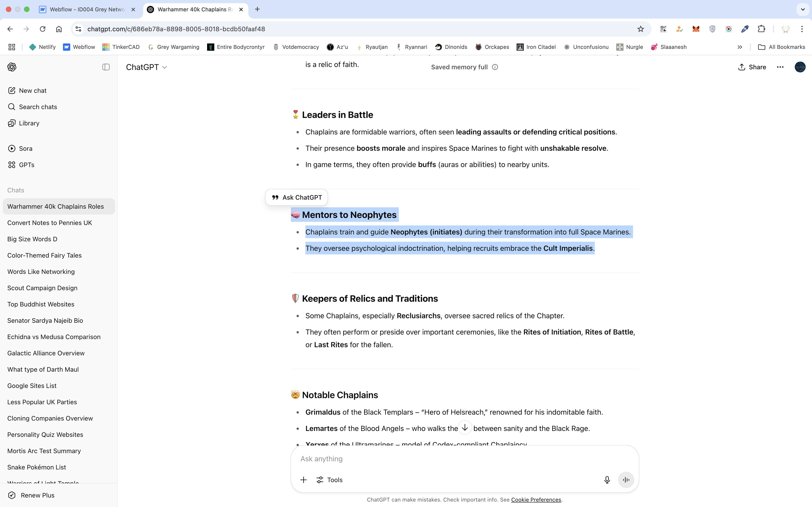Screen dimensions: 812x507
Task: Expand the ChatGPT model selector dropdown
Action: [x=147, y=67]
